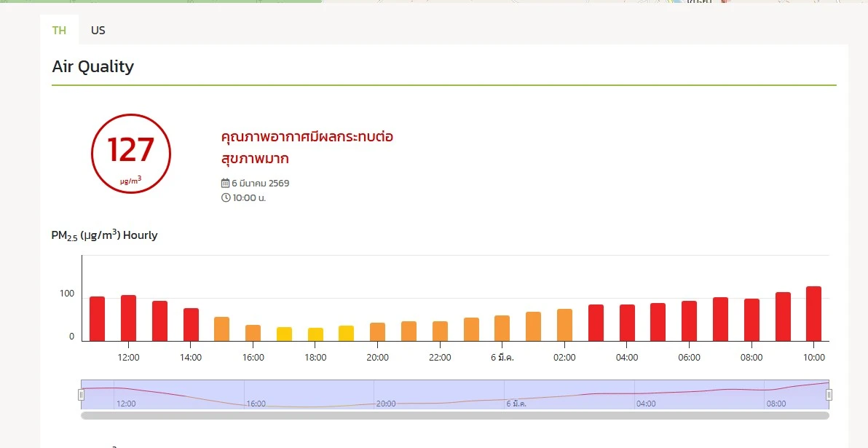
Task: Click the red bar at 04:00
Action: click(627, 323)
